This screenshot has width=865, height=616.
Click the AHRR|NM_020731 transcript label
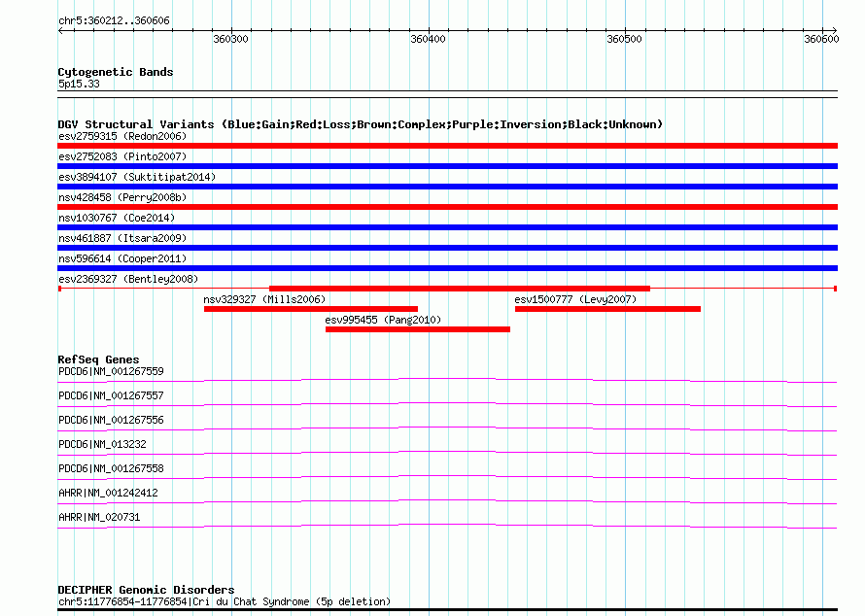[99, 517]
